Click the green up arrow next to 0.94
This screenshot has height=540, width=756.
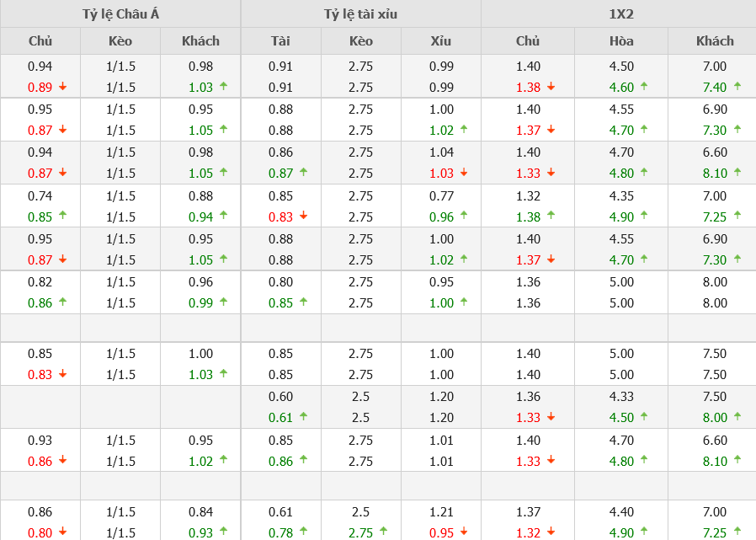point(223,216)
